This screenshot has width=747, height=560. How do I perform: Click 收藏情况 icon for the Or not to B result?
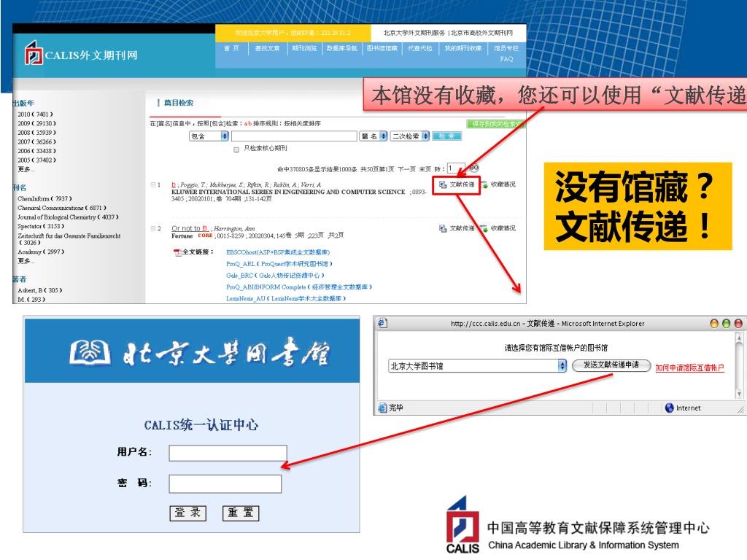484,228
